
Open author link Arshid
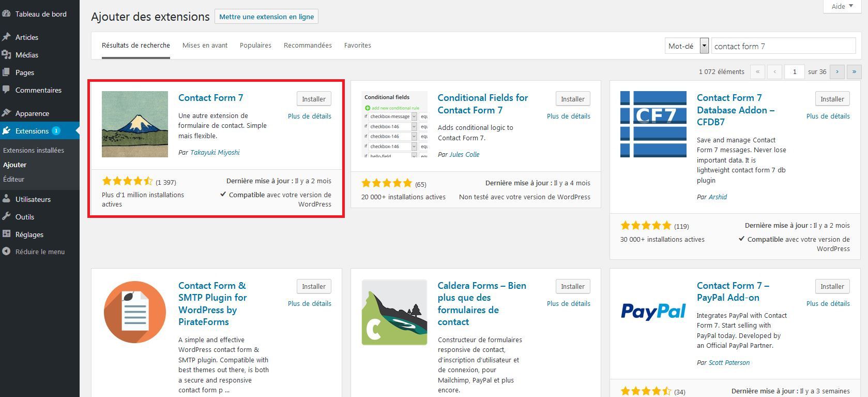click(718, 197)
